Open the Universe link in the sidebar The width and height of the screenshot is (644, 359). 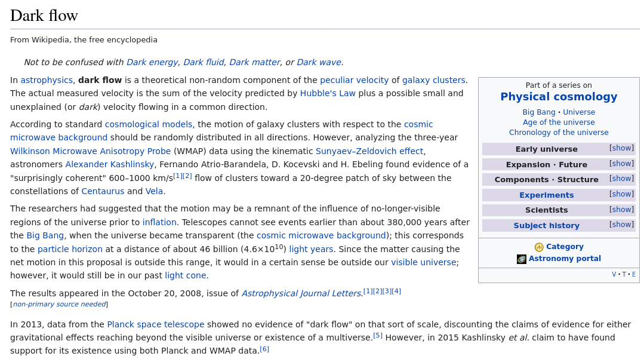579,112
